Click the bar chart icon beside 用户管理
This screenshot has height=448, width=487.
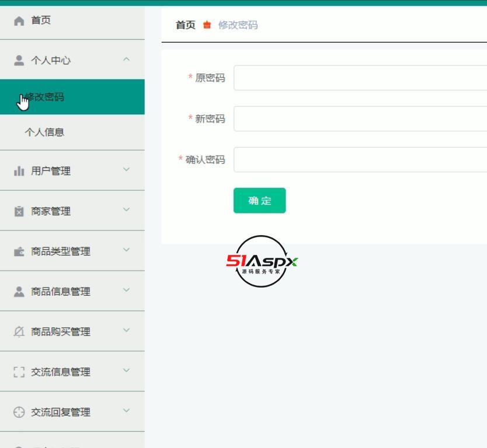[19, 171]
